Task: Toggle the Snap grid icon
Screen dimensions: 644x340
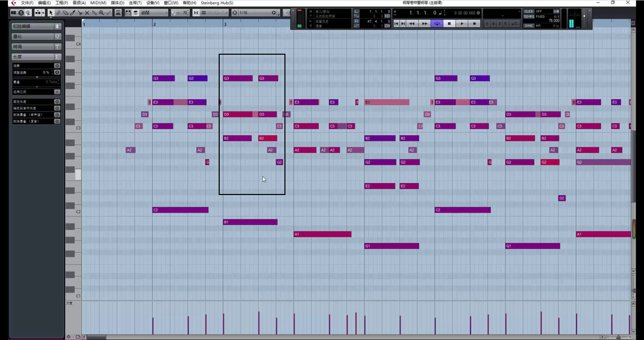Action: (204, 13)
